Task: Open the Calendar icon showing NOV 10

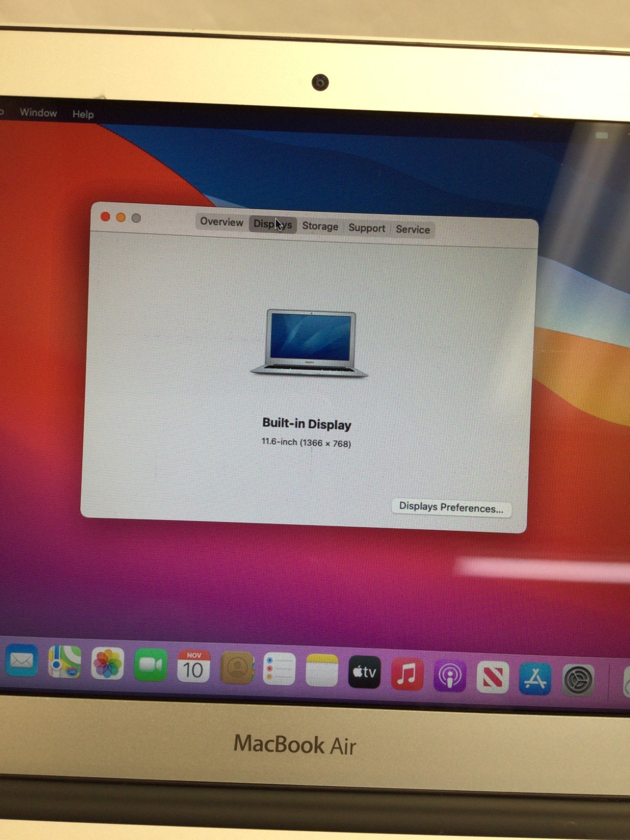Action: pyautogui.click(x=193, y=667)
